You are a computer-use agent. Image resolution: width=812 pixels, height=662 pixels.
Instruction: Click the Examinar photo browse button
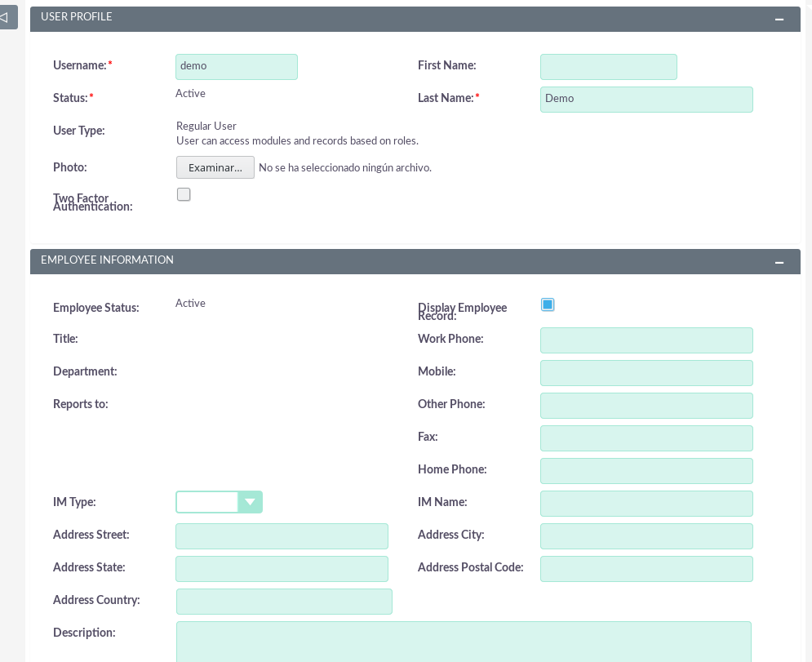215,167
